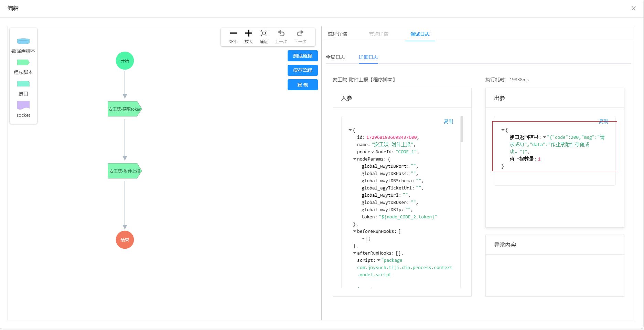The height and width of the screenshot is (330, 644).
Task: Fit canvas with the 适应 icon
Action: [264, 33]
